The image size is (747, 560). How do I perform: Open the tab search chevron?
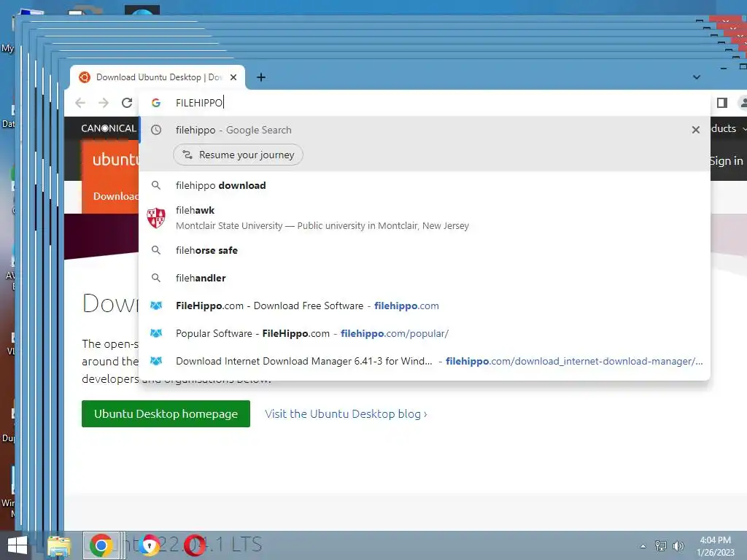(697, 77)
